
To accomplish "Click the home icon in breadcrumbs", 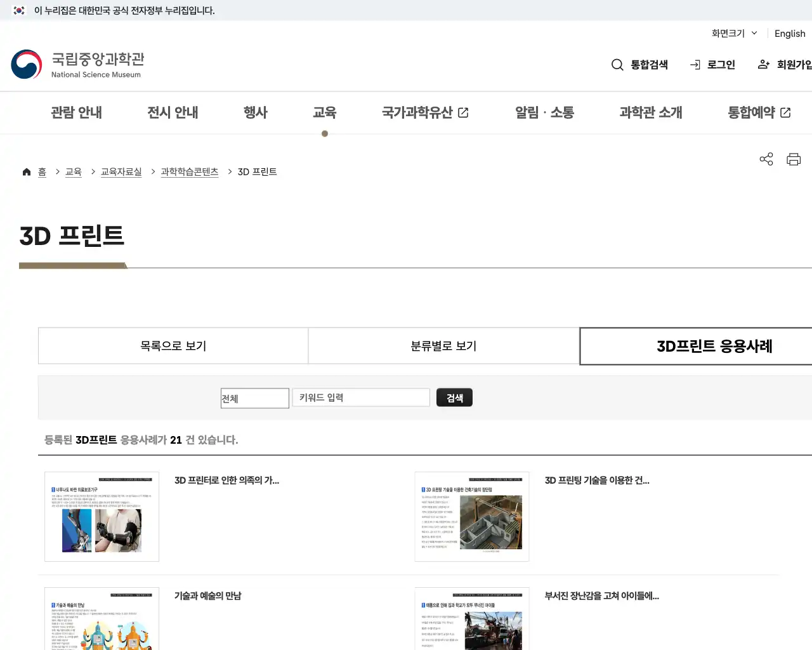I will pos(27,171).
